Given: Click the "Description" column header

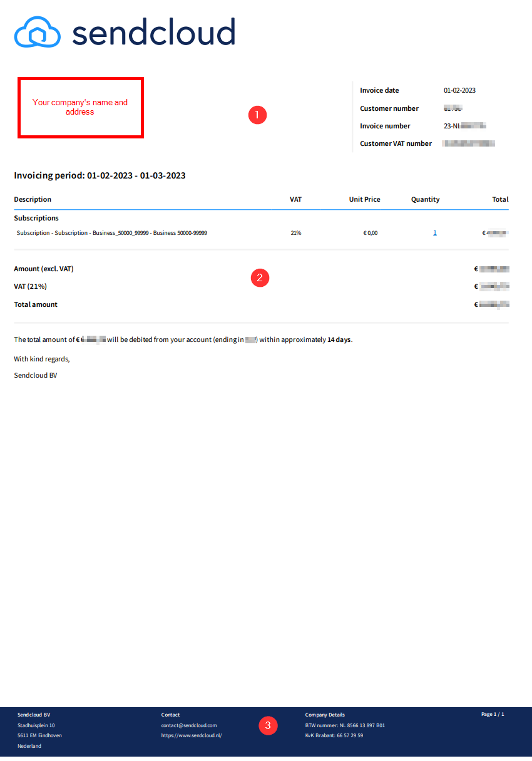Looking at the screenshot, I should coord(33,199).
